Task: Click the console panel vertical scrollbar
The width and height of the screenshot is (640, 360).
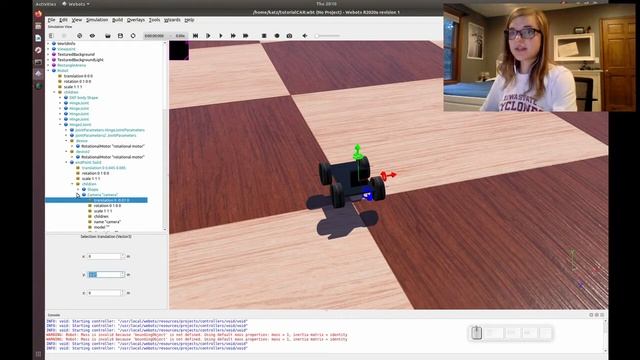Action: click(x=605, y=335)
